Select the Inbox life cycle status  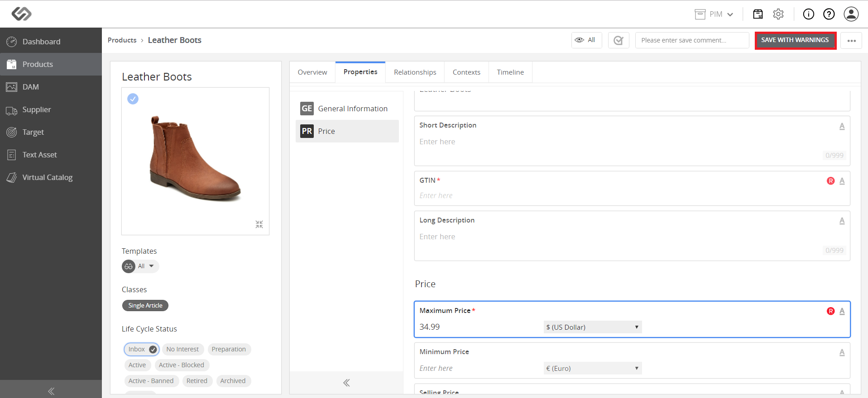(x=142, y=349)
